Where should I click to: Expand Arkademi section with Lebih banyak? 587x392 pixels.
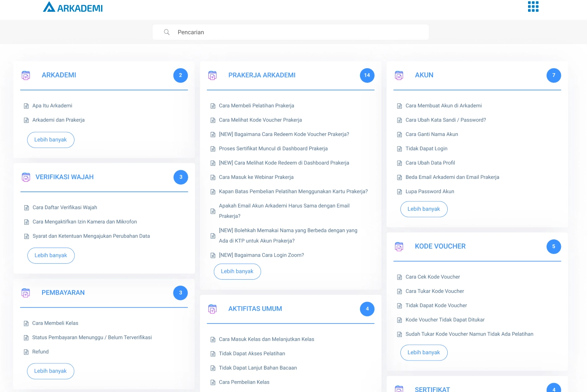point(51,140)
